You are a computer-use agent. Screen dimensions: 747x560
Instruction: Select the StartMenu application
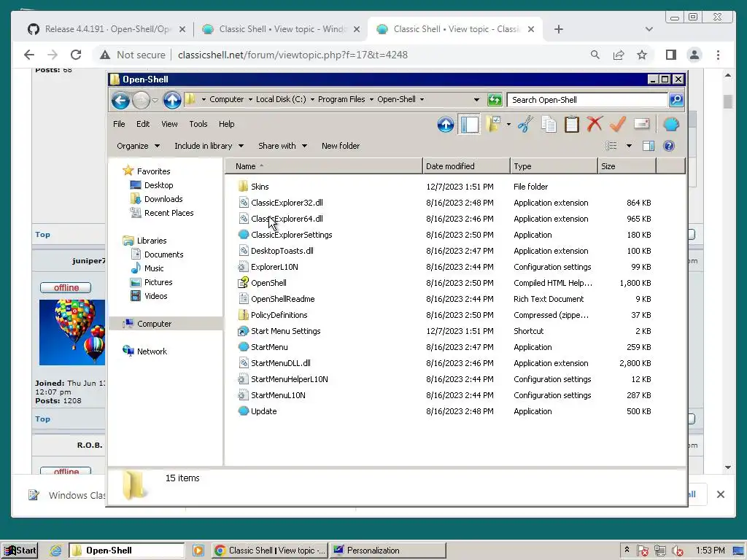269,347
